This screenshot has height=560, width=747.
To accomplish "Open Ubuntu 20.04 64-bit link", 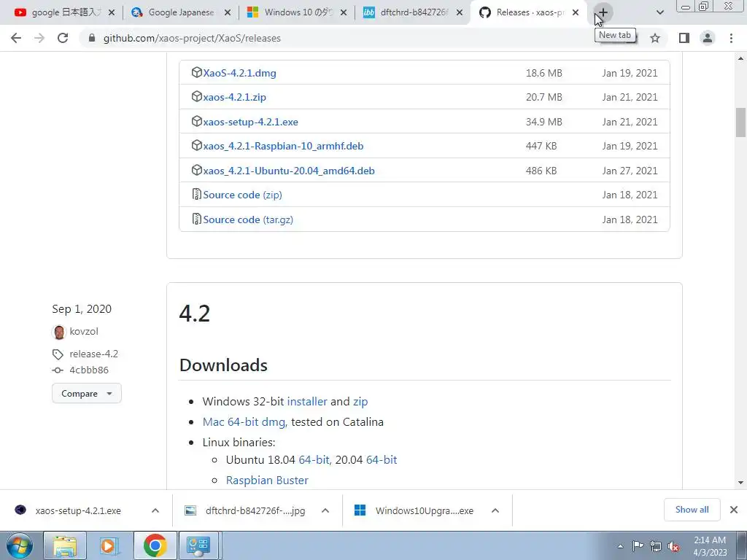I will 382,460.
